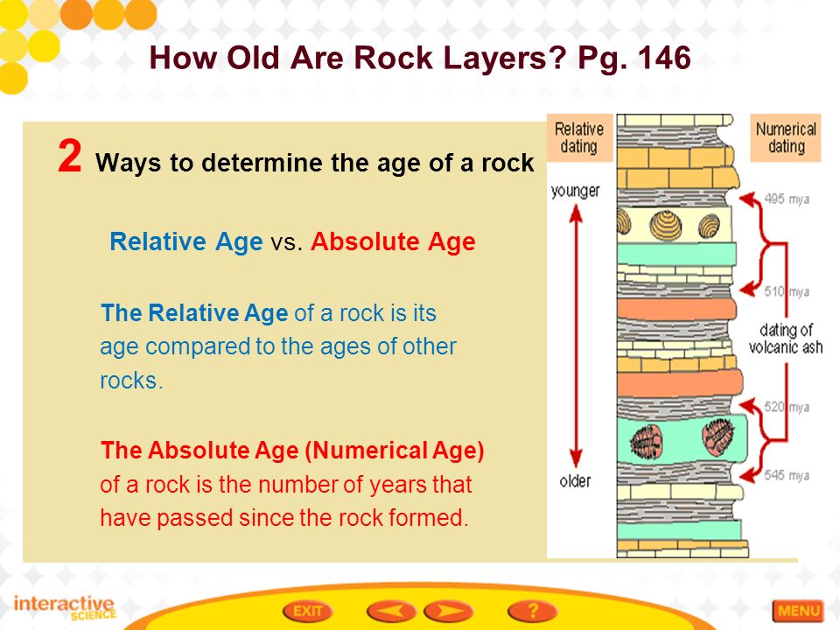Open help with the question mark button
The width and height of the screenshot is (840, 630).
[x=533, y=611]
